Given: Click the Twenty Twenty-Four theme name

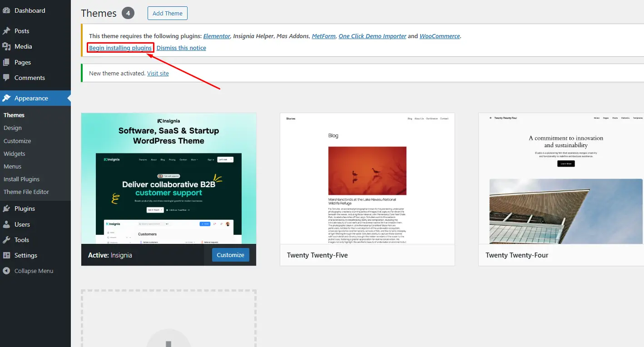Looking at the screenshot, I should click(x=517, y=255).
